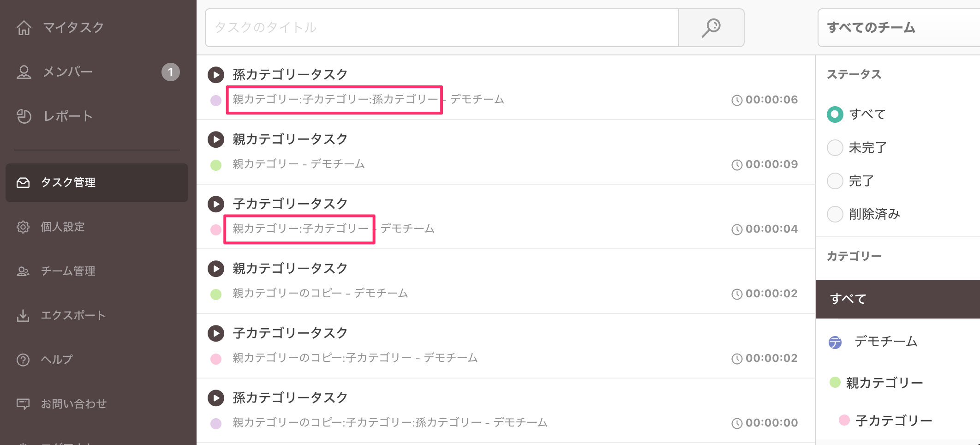
Task: Click the 個人設定 gear icon
Action: tap(23, 227)
